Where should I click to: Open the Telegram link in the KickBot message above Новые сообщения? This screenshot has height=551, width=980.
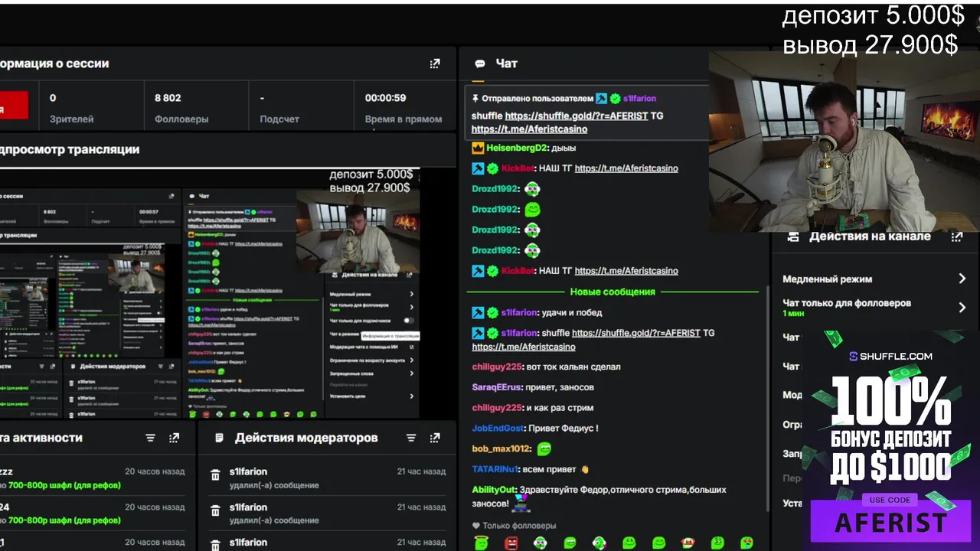pyautogui.click(x=626, y=271)
